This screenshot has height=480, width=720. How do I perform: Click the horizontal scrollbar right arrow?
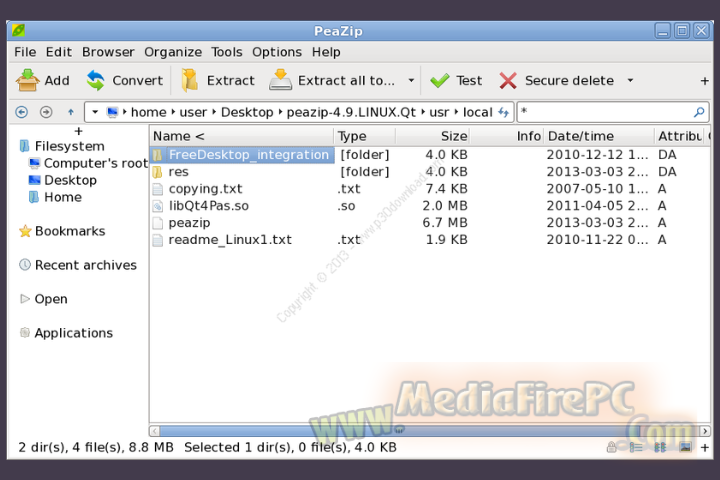(x=704, y=431)
